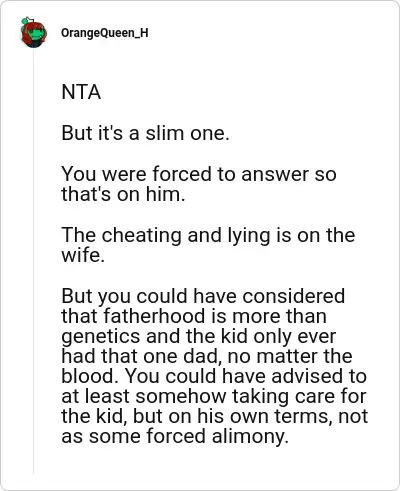Click the NTA verdict text
Viewport: 400px width, 491px height.
pyautogui.click(x=81, y=92)
